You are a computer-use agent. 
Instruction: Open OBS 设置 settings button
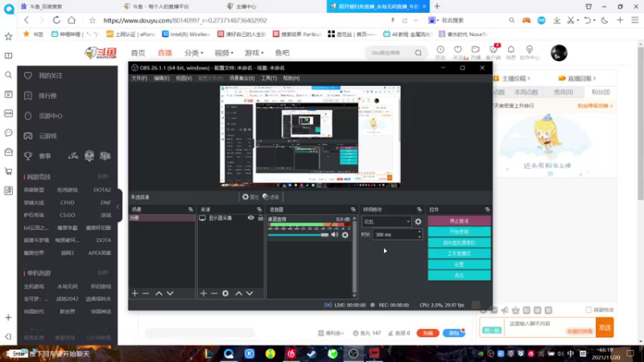459,265
